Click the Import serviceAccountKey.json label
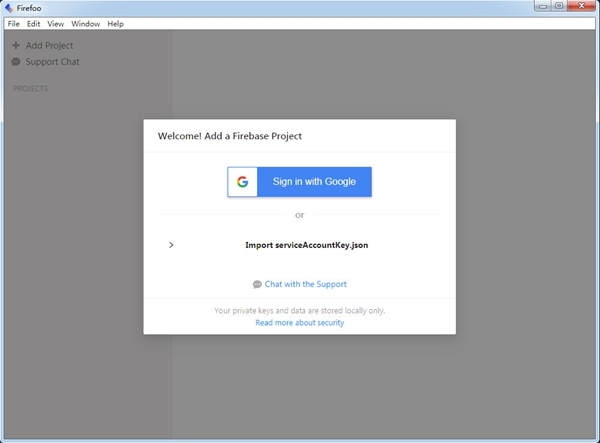600x443 pixels. tap(307, 245)
